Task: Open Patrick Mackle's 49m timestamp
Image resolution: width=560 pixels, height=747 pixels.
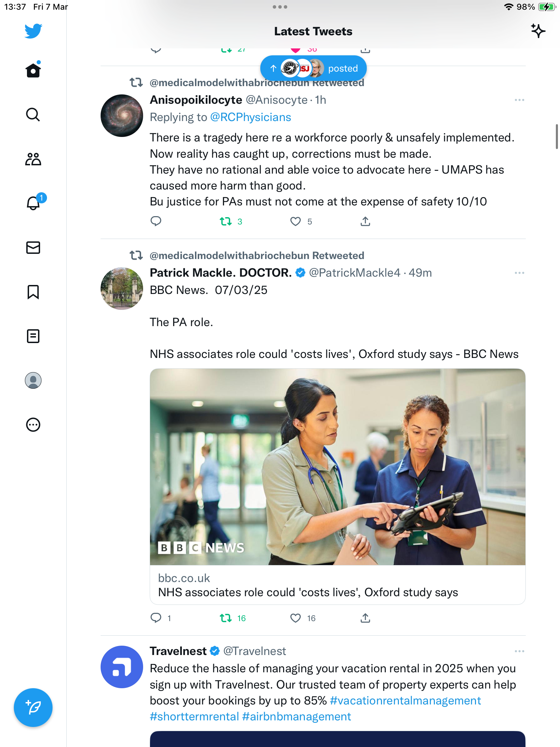Action: coord(420,273)
